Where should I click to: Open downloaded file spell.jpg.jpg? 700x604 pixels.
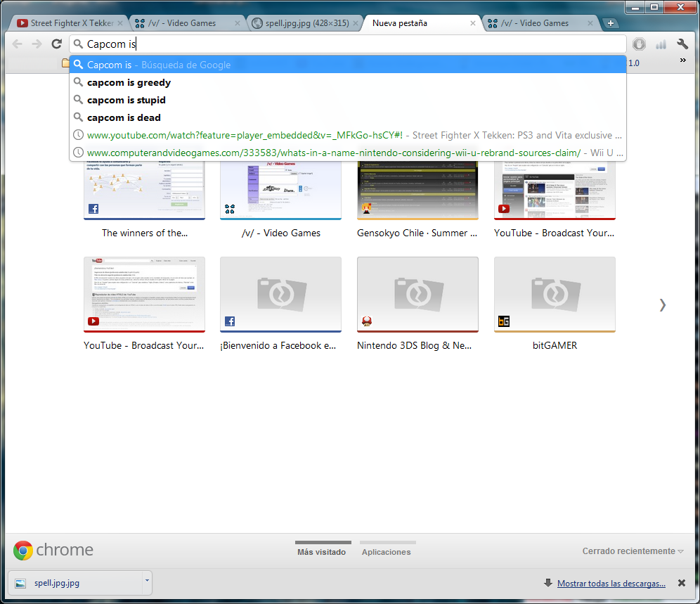pos(74,583)
